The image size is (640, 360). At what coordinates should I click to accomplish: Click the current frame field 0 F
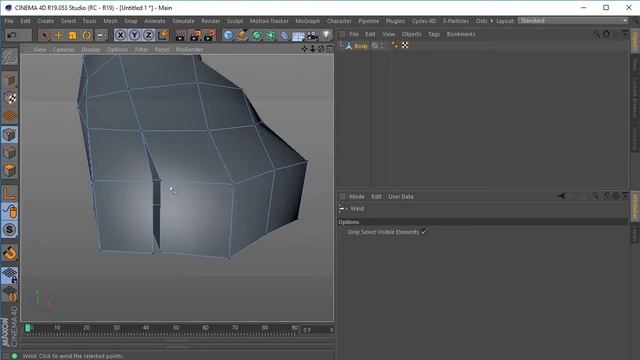pyautogui.click(x=317, y=330)
